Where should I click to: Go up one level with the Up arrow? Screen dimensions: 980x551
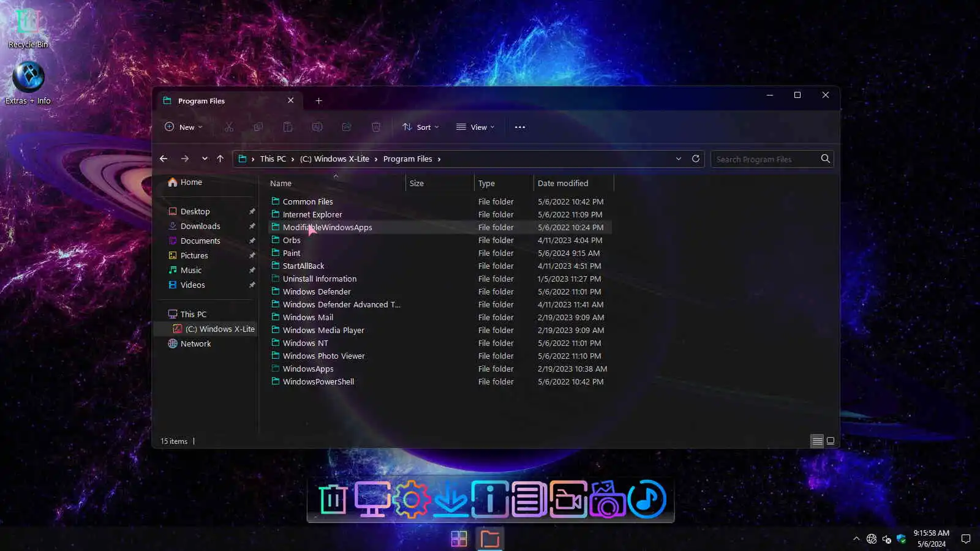point(221,159)
